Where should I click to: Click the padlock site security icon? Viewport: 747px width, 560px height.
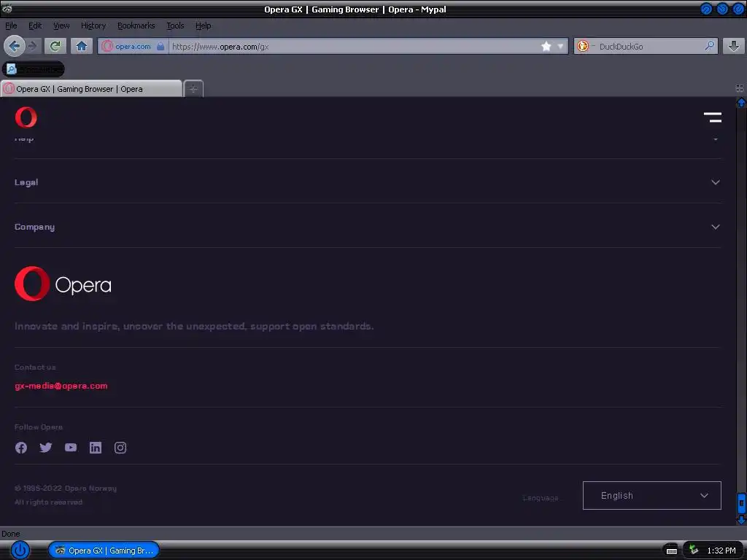pos(160,46)
